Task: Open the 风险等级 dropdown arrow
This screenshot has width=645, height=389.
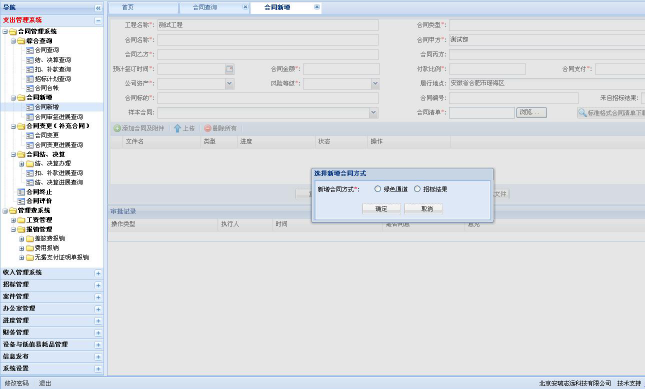Action: coord(375,84)
